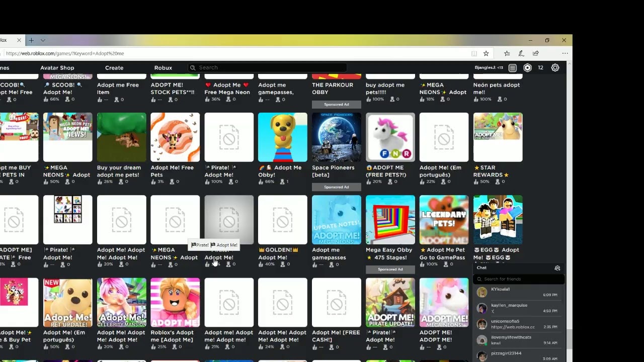Viewport: 644px width, 362px height.
Task: Open Roblox's Adopt me [Adopt Me] thumbnail
Action: (175, 302)
